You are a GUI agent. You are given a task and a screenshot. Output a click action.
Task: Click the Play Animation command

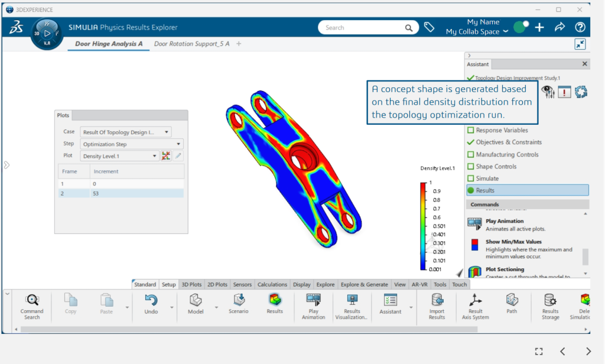505,221
